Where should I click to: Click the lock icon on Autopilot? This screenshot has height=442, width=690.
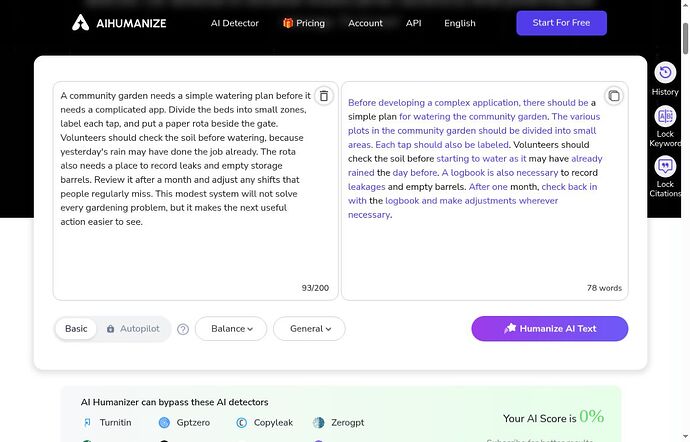110,329
